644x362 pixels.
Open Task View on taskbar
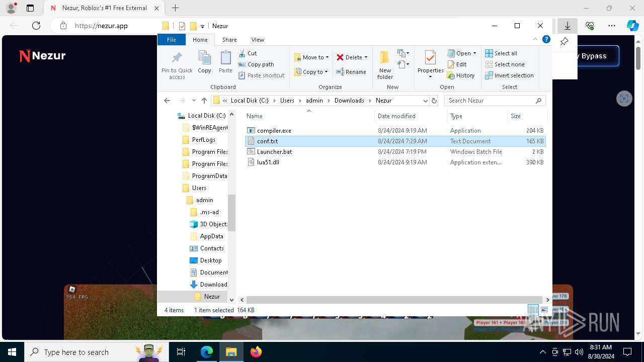coord(181,352)
